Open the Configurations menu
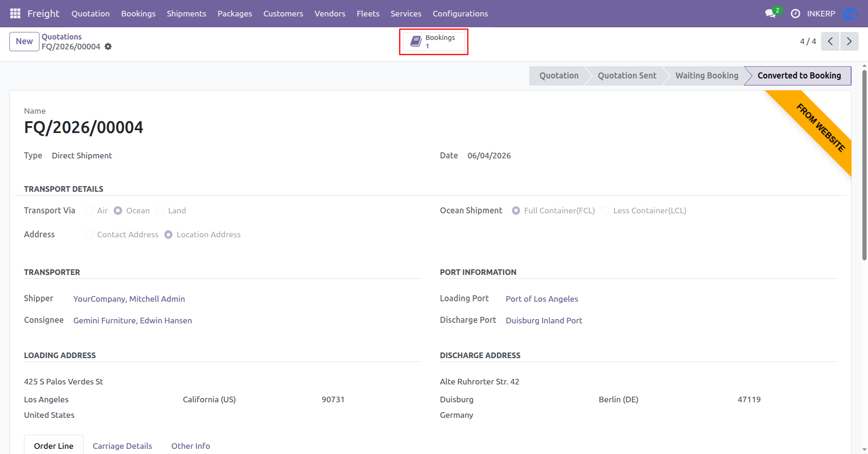 [460, 14]
